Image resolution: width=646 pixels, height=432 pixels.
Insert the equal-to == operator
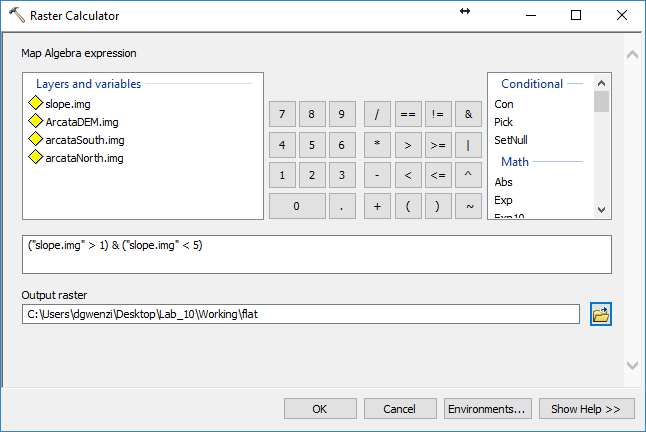click(408, 114)
